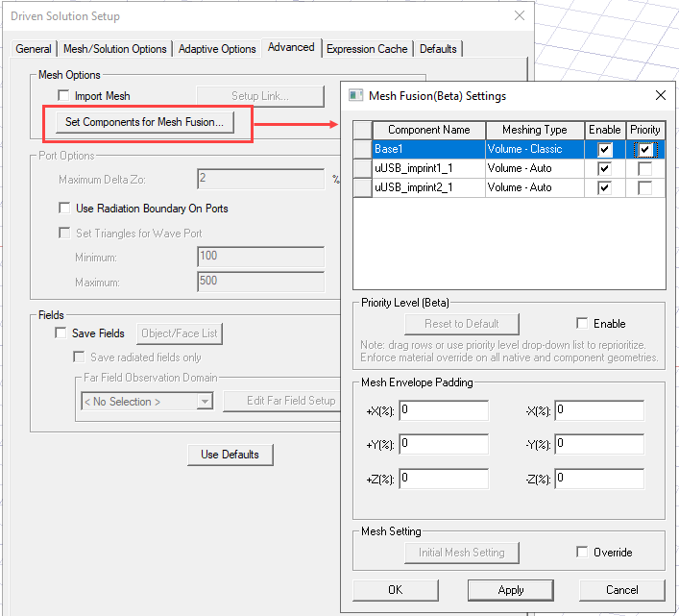Enable the Priority Level (Beta) checkbox
Screen dimensions: 679x616
coord(582,323)
